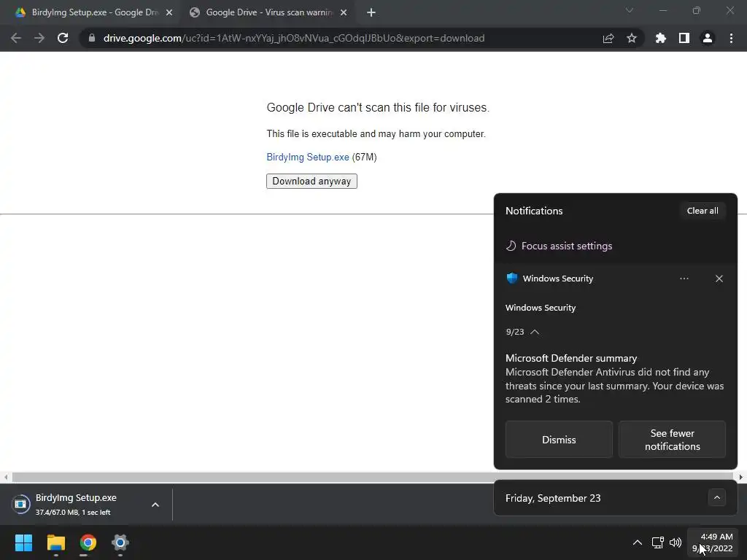
Task: Click the taskbar clock 4:49 AM
Action: (712, 542)
